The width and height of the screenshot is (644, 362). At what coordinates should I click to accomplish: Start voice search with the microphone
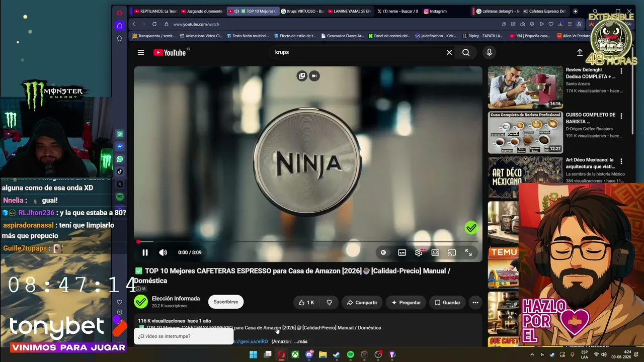pos(489,52)
